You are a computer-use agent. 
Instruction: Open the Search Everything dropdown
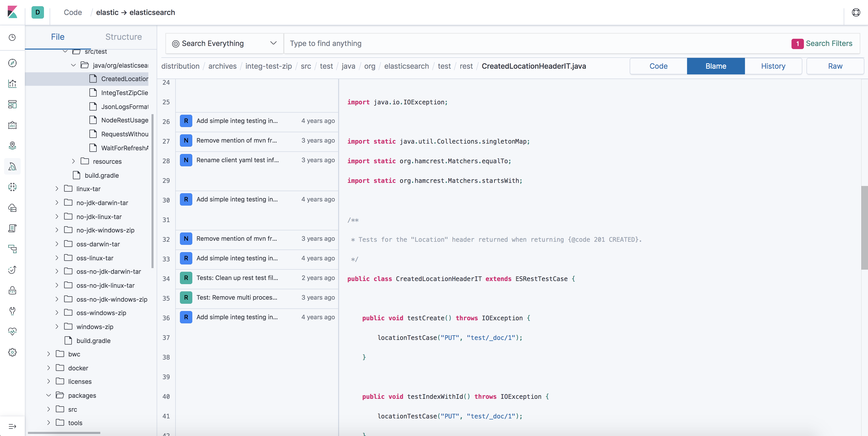tap(224, 43)
